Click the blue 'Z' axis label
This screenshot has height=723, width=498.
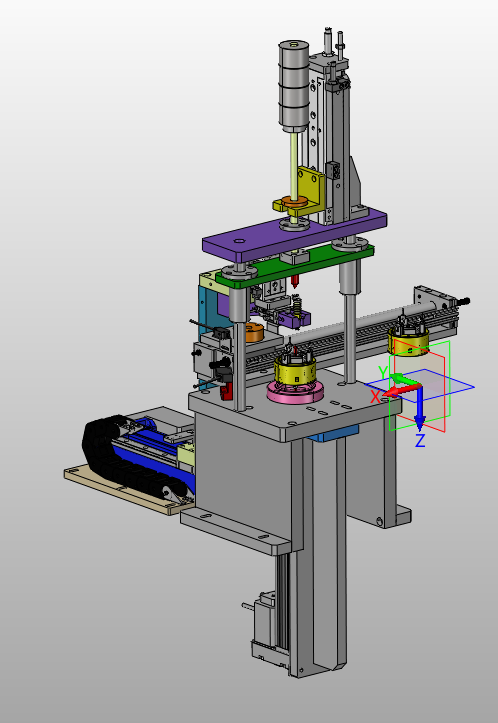pyautogui.click(x=420, y=440)
